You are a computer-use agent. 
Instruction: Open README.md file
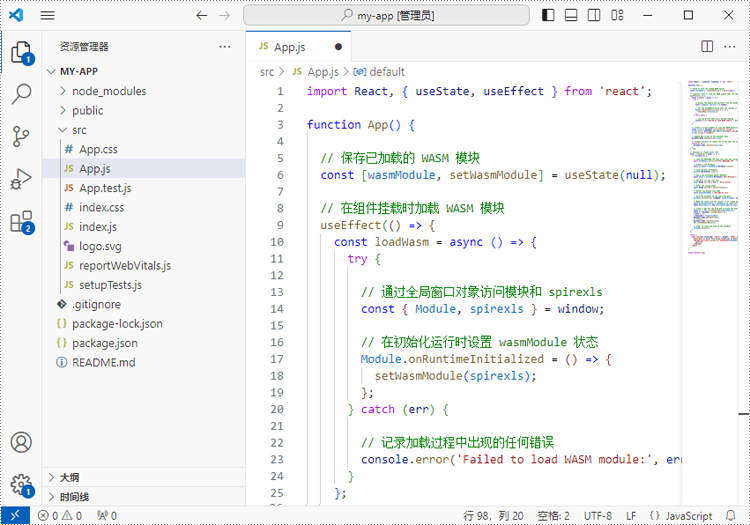coord(103,362)
